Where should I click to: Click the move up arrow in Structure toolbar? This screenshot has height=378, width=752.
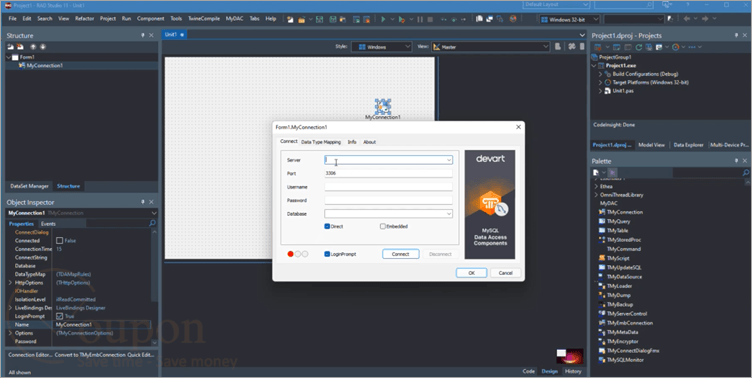tap(33, 47)
